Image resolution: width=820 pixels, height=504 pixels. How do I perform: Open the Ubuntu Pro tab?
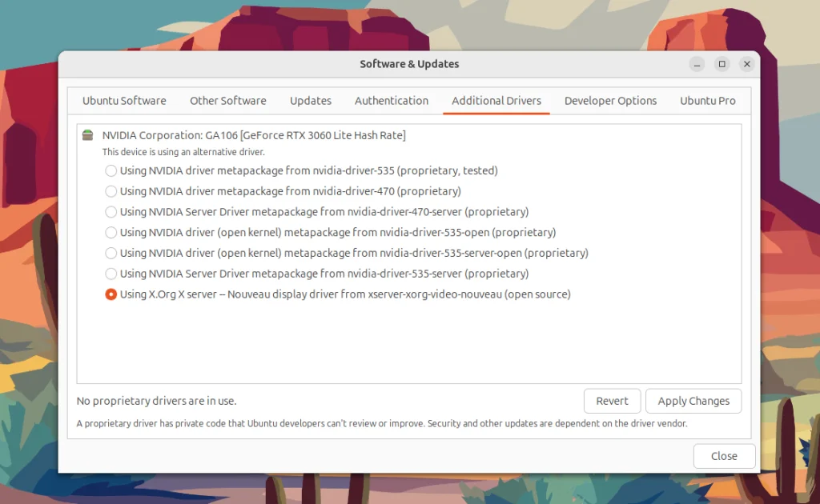coord(708,101)
